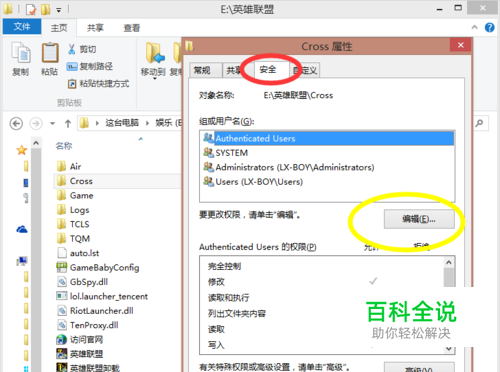500x372 pixels.
Task: Select the 英雄联盟 shortcut
Action: coord(80,354)
